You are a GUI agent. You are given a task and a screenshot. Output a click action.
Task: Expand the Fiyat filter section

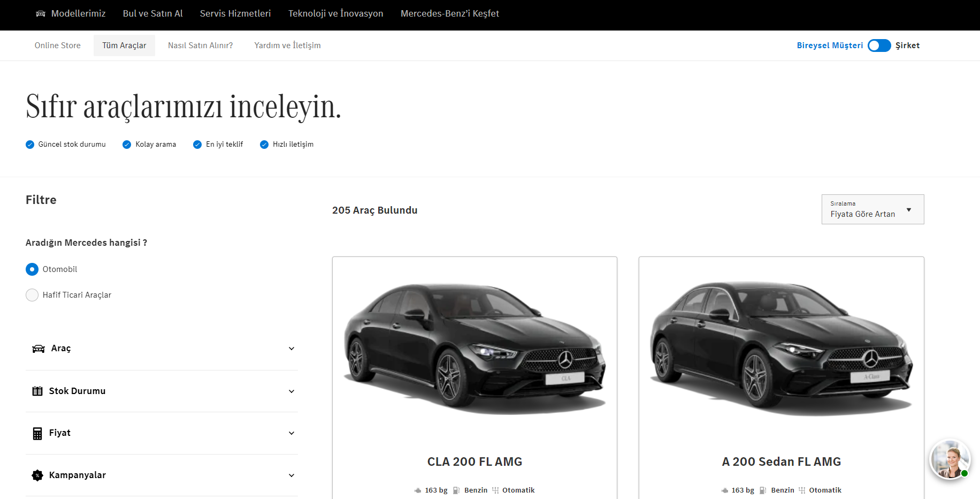point(162,433)
